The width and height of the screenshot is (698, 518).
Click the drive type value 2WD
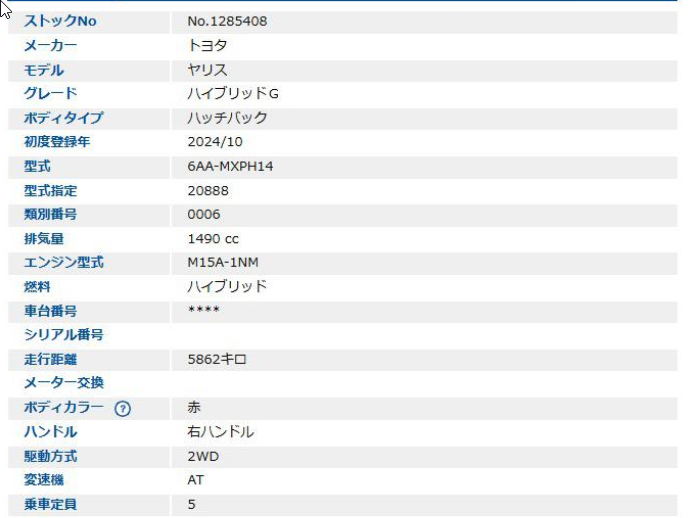point(202,456)
